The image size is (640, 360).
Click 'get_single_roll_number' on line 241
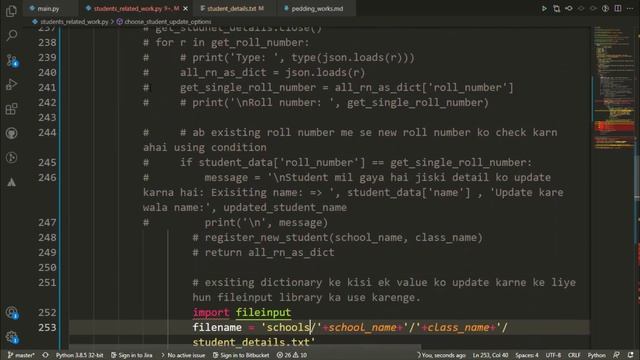(x=248, y=88)
